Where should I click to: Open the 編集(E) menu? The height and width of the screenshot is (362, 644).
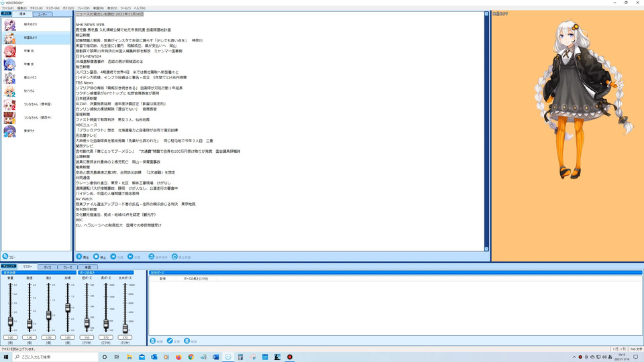pos(21,8)
